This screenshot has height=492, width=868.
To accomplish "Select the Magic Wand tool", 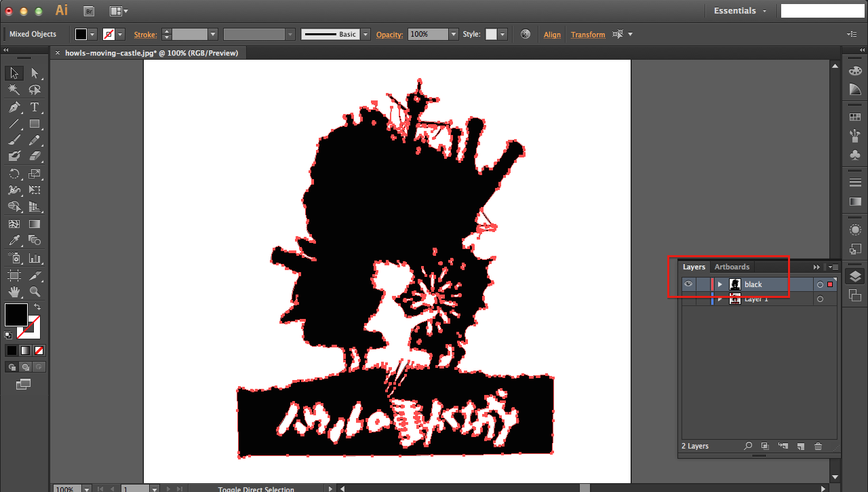I will click(x=14, y=90).
